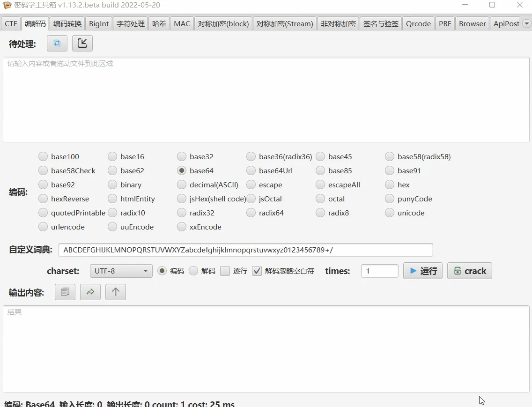
Task: Expand the tab overflow arrow after ApiPost
Action: [x=526, y=24]
